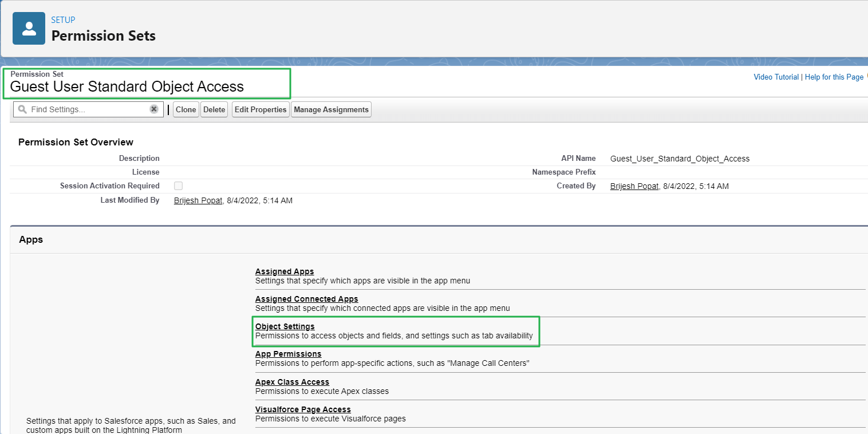868x434 pixels.
Task: Open the Brijesh Popat link under Created By
Action: (x=634, y=186)
